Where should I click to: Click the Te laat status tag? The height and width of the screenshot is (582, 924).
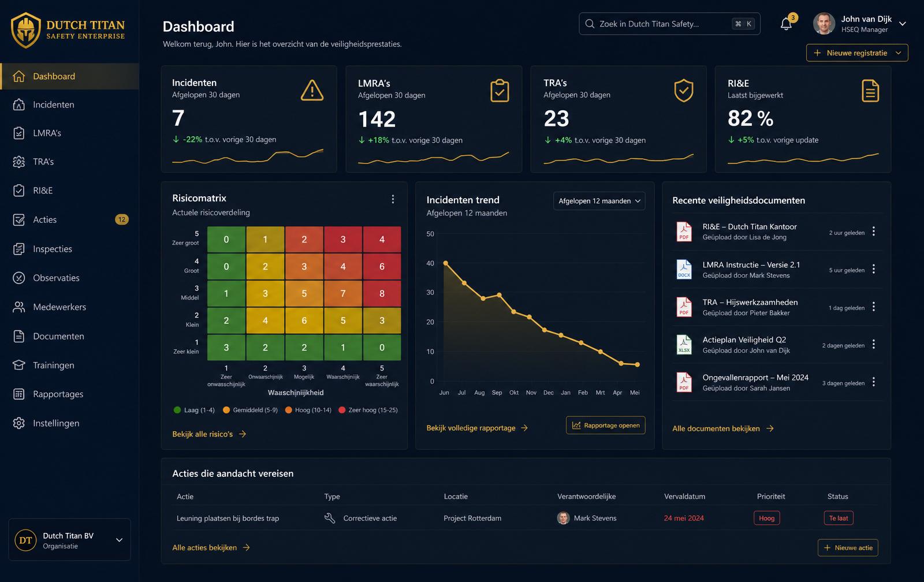pyautogui.click(x=839, y=518)
